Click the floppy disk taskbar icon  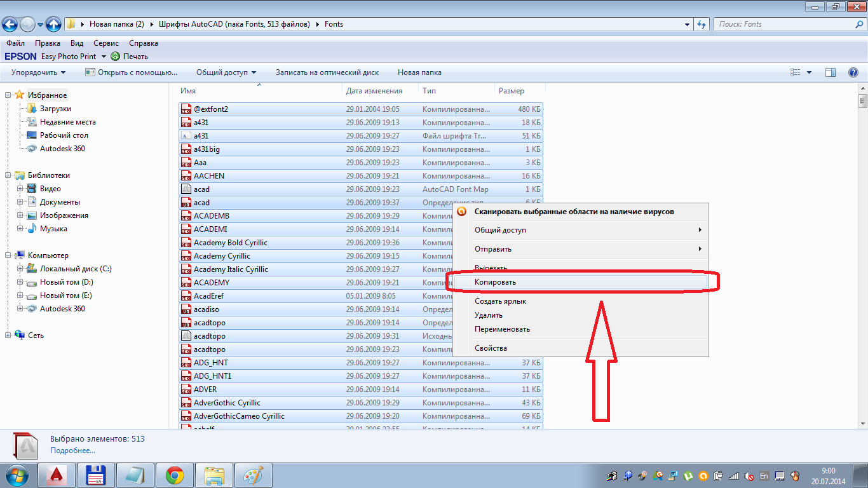tap(96, 475)
